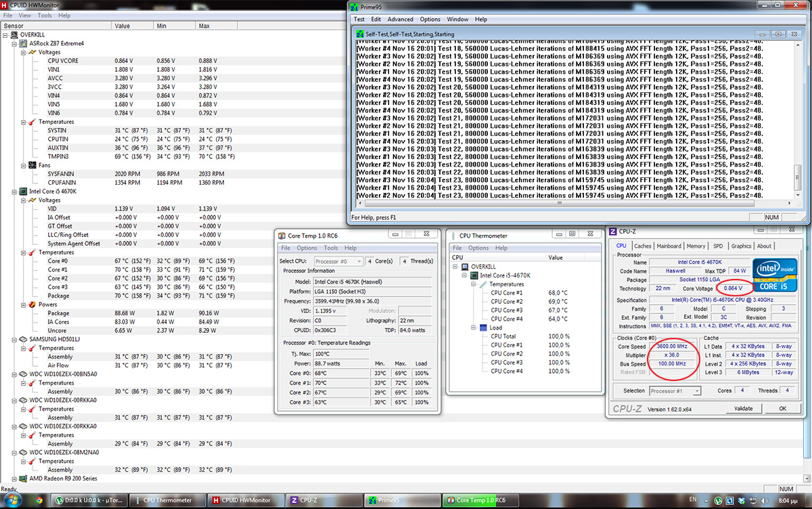
Task: Open the View menu in HWMonitor
Action: [25, 15]
